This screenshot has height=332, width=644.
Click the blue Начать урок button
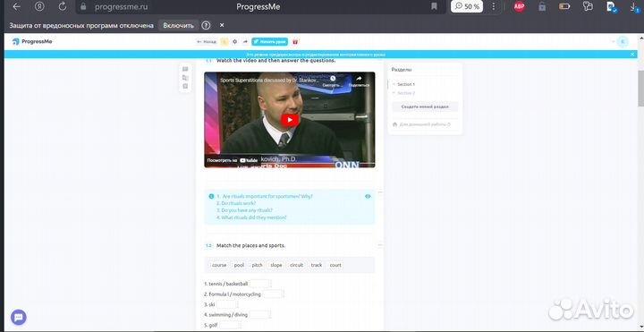coord(269,41)
